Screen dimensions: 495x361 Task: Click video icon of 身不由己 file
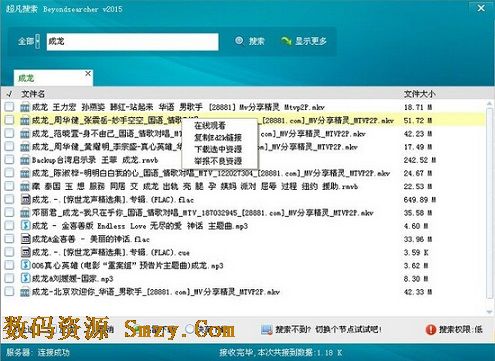(25, 134)
